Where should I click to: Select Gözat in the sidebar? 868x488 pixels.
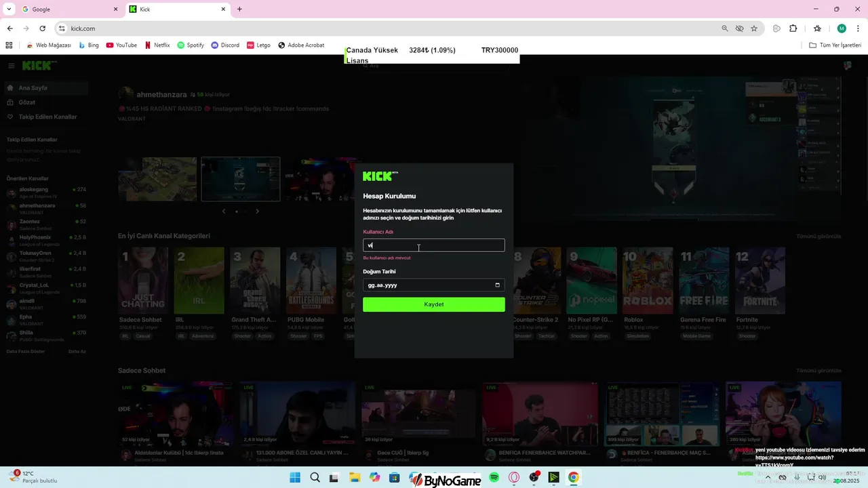(46, 102)
